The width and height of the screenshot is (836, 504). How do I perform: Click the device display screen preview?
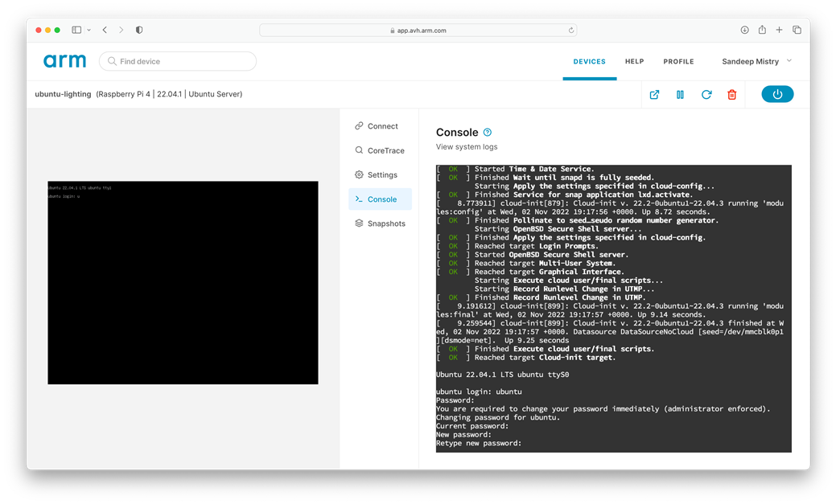coord(183,282)
